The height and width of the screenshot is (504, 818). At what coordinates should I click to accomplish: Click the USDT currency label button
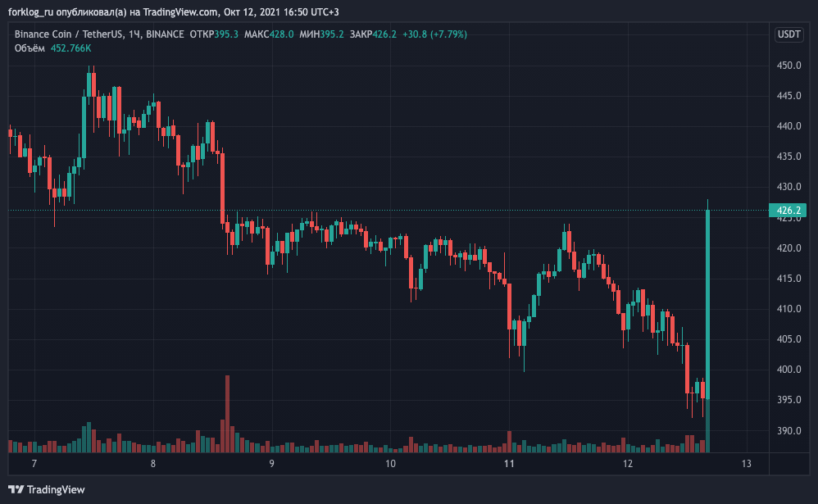[x=788, y=34]
